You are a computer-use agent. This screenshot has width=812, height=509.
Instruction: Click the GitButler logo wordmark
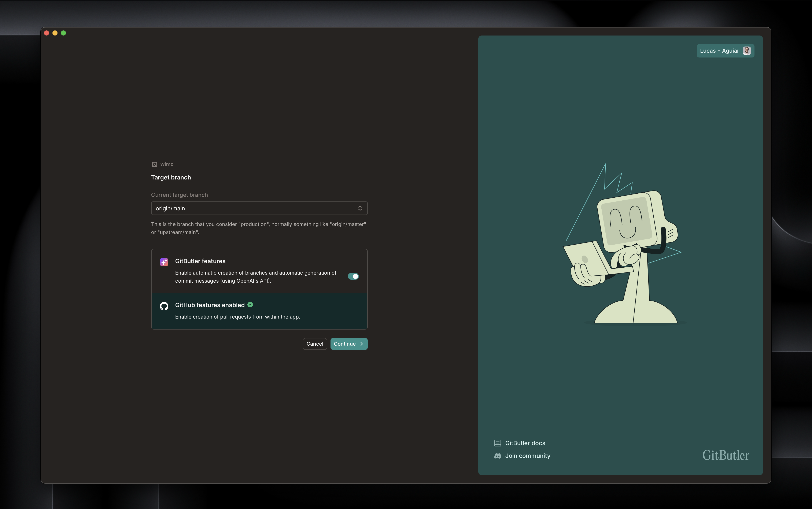coord(726,455)
